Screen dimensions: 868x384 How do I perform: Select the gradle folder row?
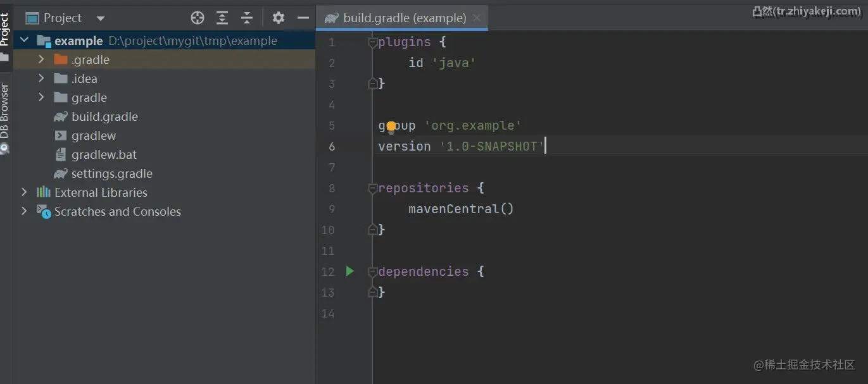coord(165,97)
